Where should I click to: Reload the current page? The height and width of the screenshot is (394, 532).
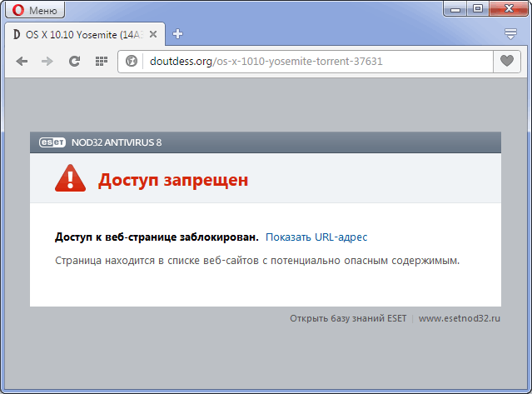tap(74, 62)
